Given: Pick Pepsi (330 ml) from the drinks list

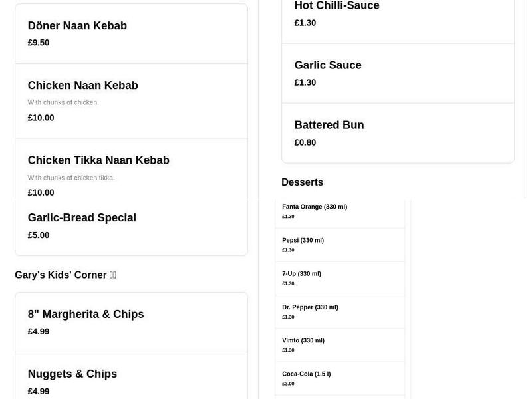Looking at the screenshot, I should coord(303,240).
